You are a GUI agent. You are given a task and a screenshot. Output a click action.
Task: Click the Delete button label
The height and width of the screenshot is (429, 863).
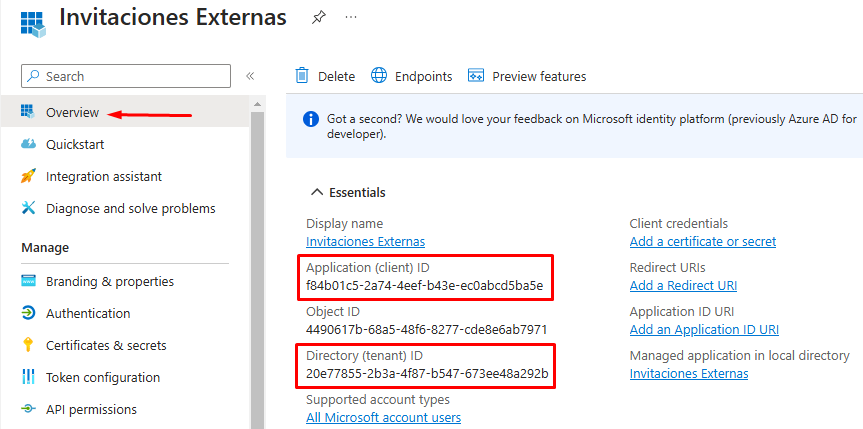336,76
